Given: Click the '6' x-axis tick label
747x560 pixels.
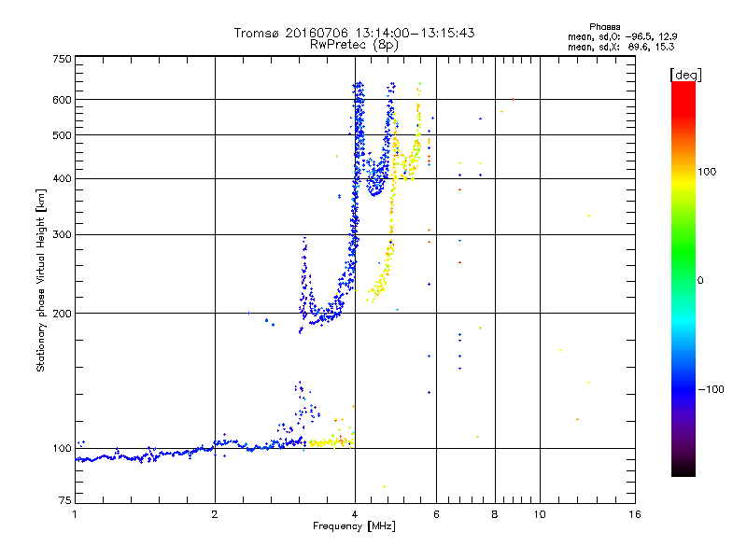Looking at the screenshot, I should coord(436,514).
